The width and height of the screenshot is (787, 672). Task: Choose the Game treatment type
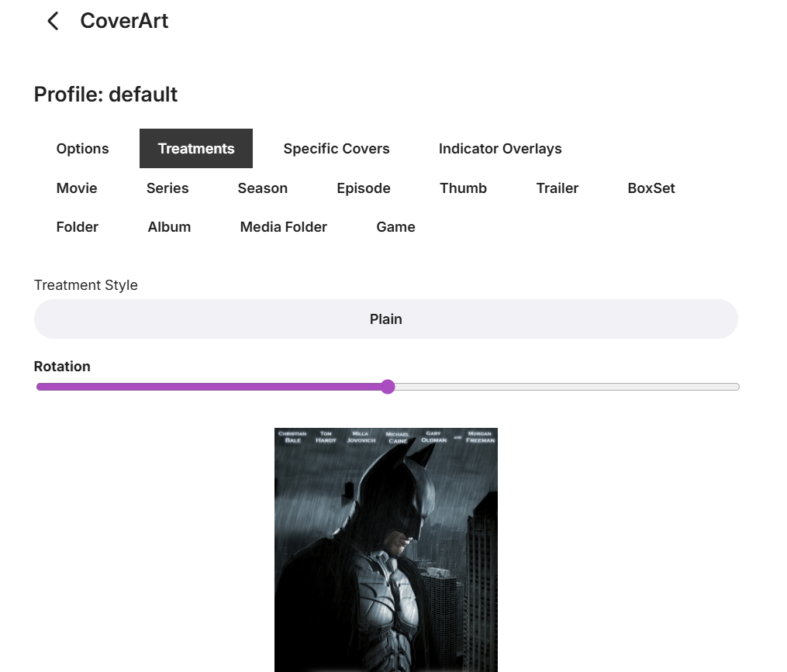click(395, 227)
